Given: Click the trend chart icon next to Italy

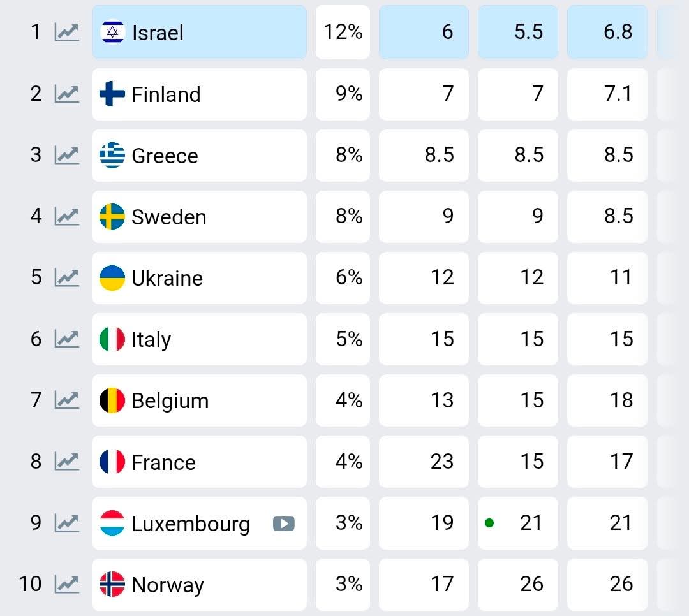Looking at the screenshot, I should click(x=66, y=339).
